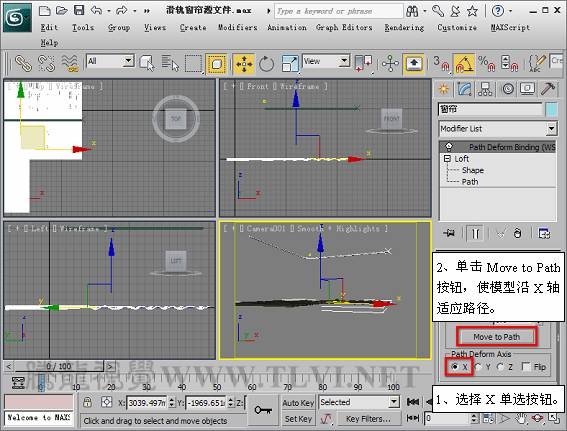Expand the quick access toolbar overflow arrows
The image size is (567, 431).
pos(147,11)
